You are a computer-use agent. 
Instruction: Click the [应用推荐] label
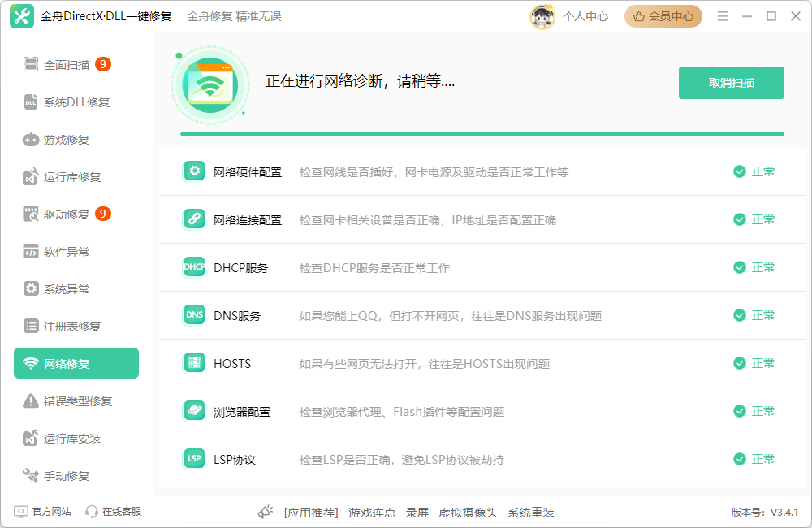pyautogui.click(x=311, y=513)
